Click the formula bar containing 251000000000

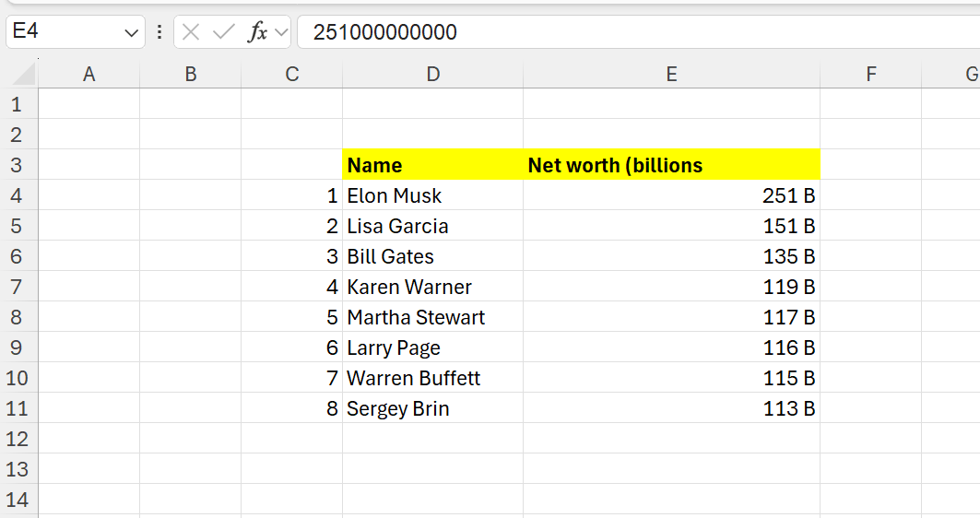click(636, 32)
